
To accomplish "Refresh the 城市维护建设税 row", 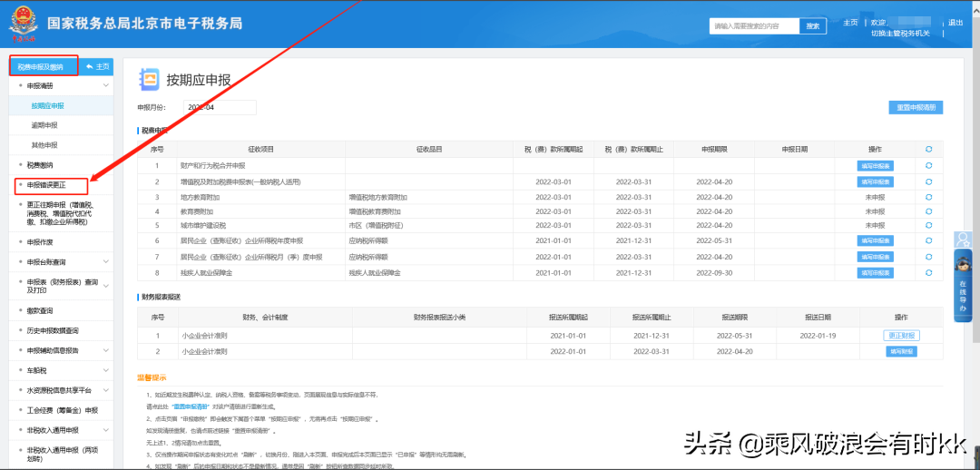I will coord(929,226).
